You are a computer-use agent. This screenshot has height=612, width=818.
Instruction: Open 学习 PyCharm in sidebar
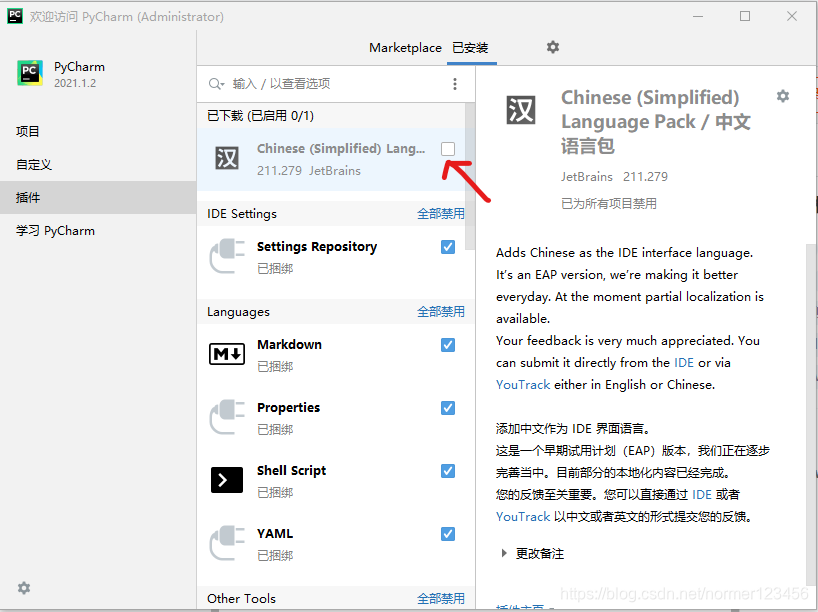point(98,231)
